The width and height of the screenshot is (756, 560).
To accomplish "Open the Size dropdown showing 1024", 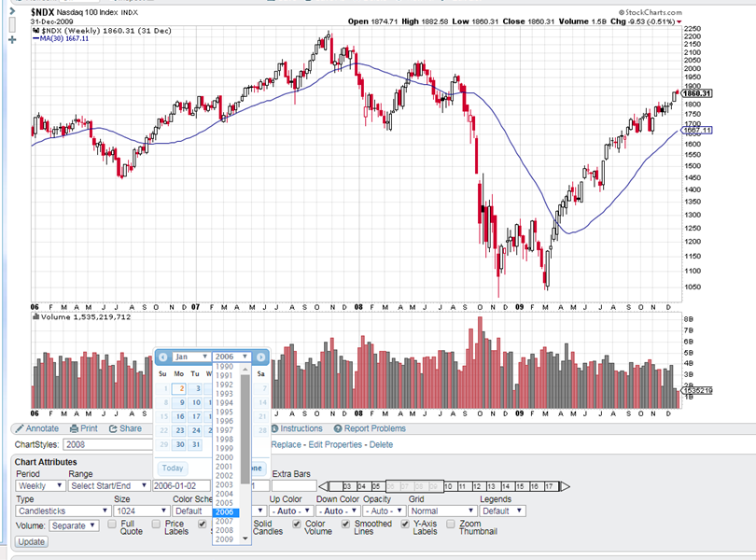I will [x=141, y=511].
